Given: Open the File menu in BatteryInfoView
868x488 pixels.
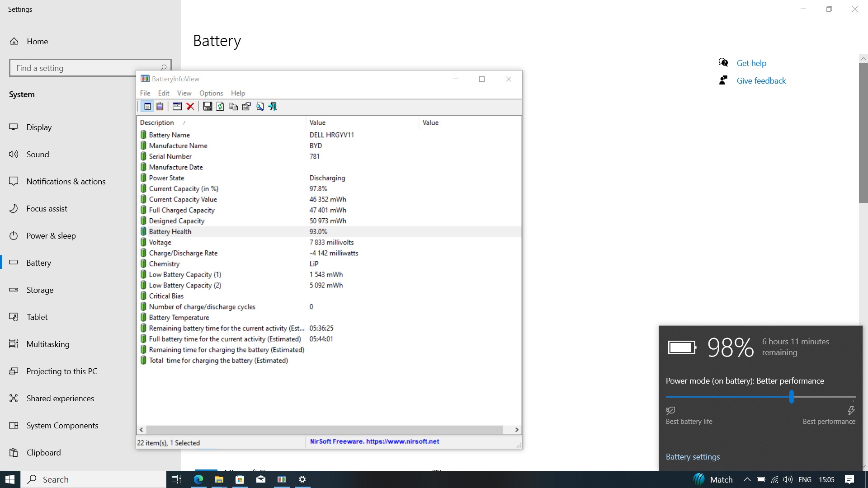Looking at the screenshot, I should click(145, 93).
